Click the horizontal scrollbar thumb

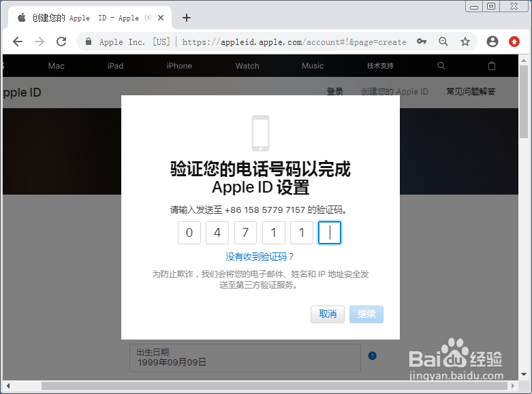(x=275, y=386)
